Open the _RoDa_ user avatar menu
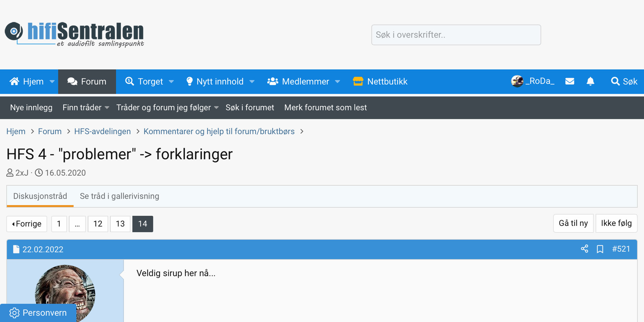This screenshot has height=322, width=644. click(517, 81)
